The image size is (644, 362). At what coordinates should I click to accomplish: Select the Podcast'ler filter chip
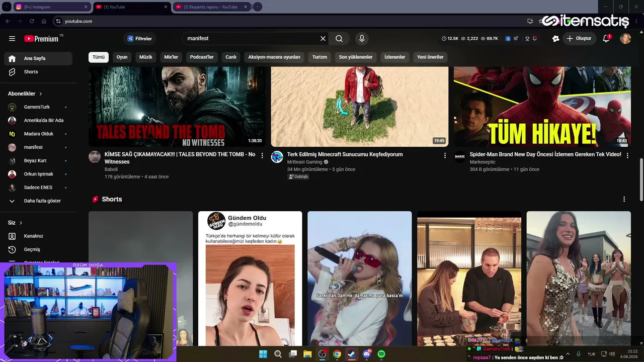(202, 57)
